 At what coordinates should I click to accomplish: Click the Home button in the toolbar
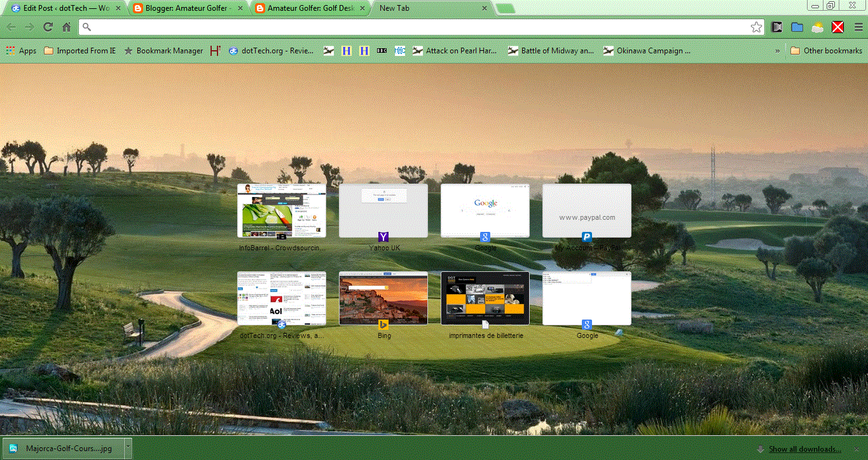[x=66, y=27]
